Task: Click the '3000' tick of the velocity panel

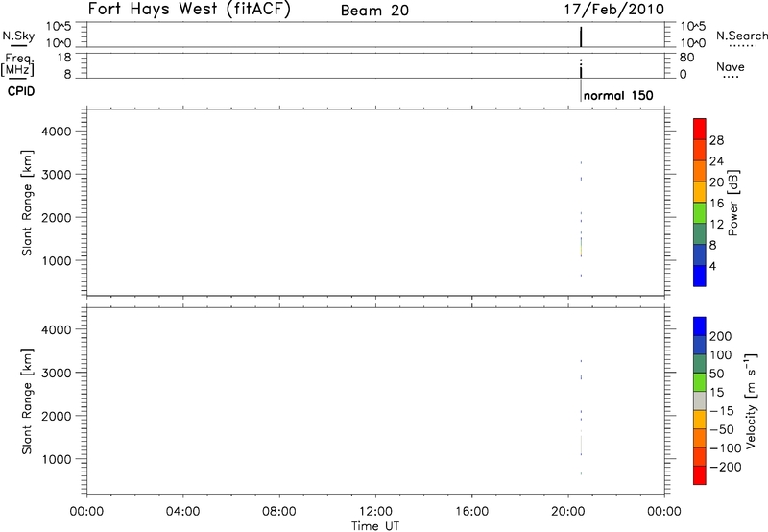Action: click(x=57, y=373)
